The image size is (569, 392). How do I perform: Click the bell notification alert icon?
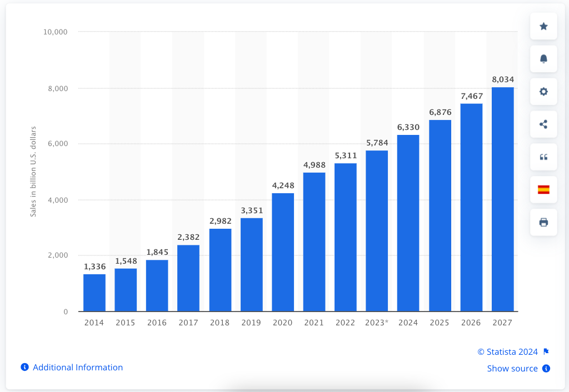tap(543, 59)
